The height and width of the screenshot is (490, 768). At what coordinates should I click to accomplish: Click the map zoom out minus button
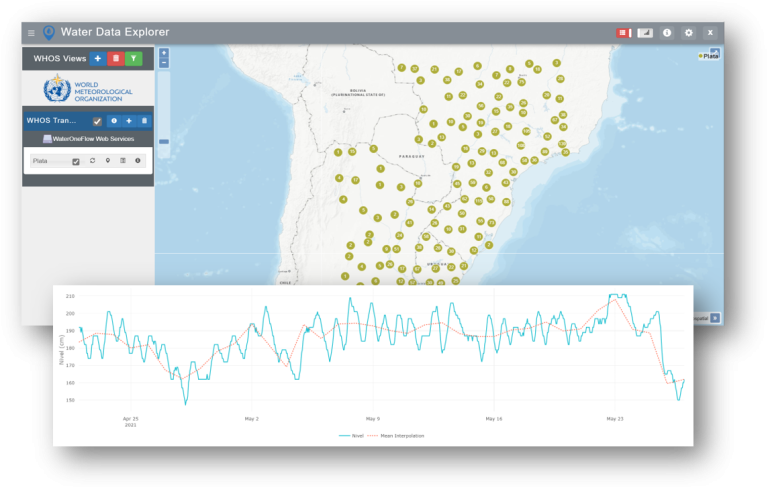point(164,63)
